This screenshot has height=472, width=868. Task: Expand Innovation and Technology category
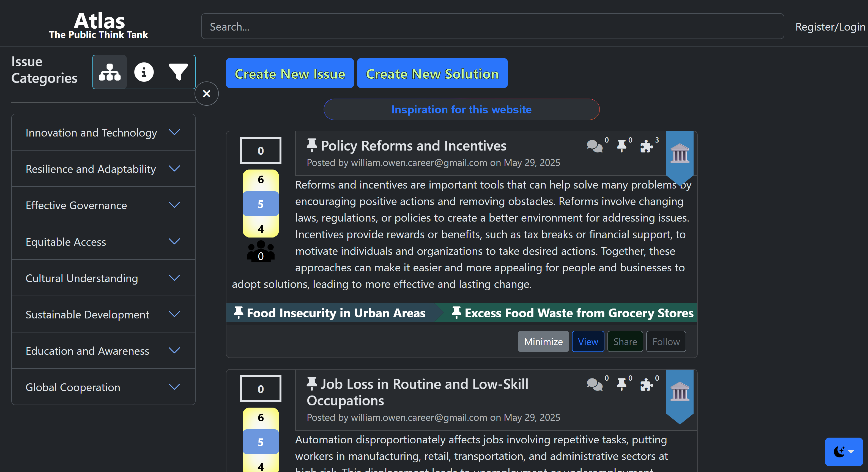point(103,132)
